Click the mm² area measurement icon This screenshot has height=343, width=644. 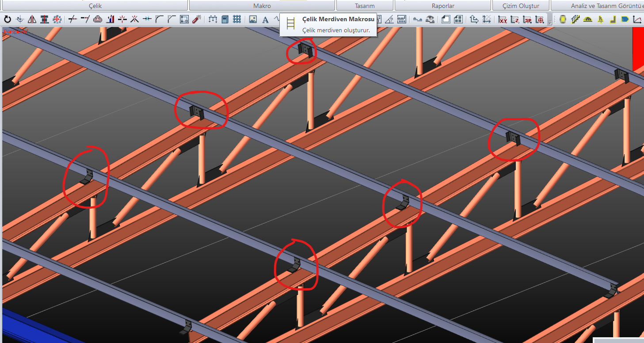coord(401,19)
